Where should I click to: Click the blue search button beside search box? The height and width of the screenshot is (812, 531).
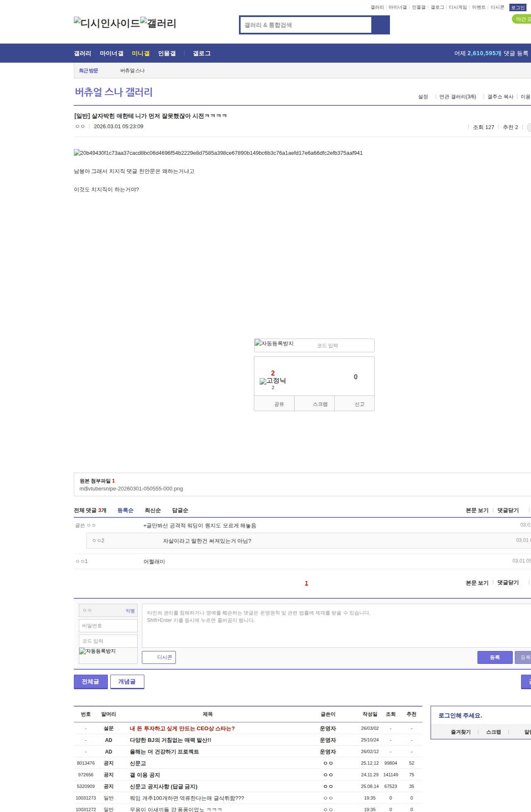click(380, 25)
